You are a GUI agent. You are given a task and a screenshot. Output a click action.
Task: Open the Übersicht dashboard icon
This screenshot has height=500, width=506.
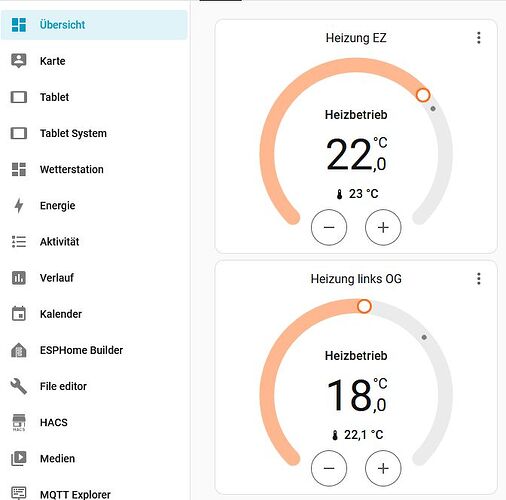(x=19, y=25)
